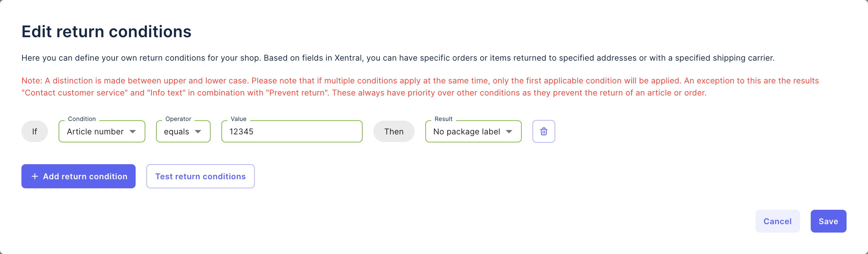868x254 pixels.
Task: Select the "Article number" condition text
Action: [95, 132]
